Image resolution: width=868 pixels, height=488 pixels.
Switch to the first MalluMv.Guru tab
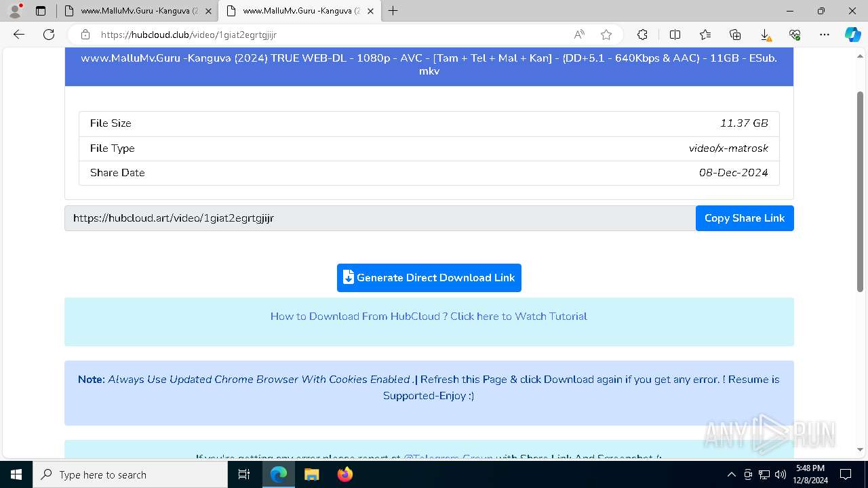137,11
